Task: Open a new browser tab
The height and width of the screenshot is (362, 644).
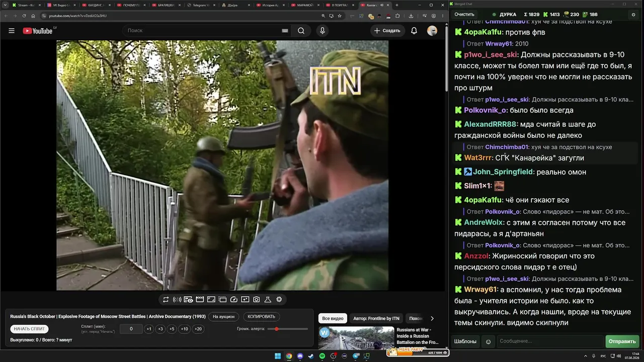Action: (397, 5)
